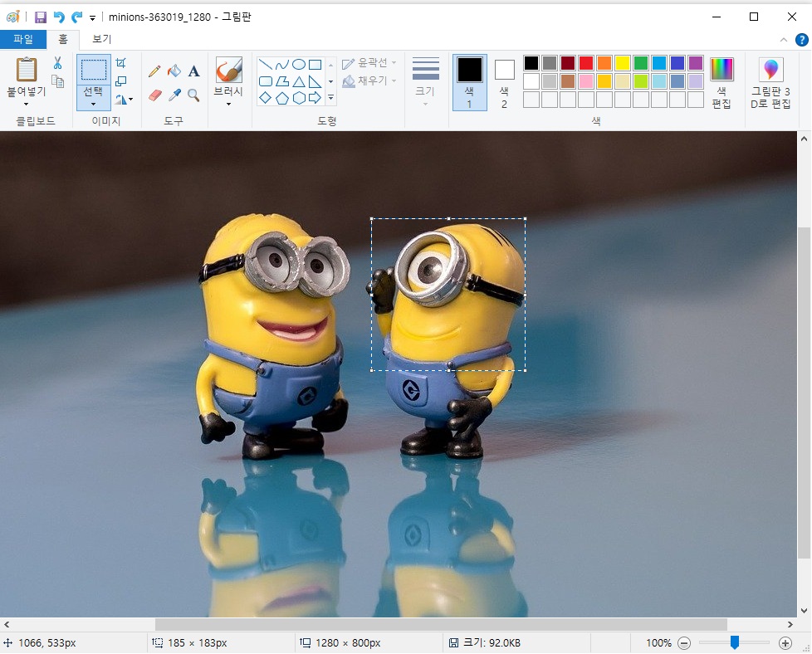Click the Paste clipboard icon
Image resolution: width=812 pixels, height=654 pixels.
[27, 70]
